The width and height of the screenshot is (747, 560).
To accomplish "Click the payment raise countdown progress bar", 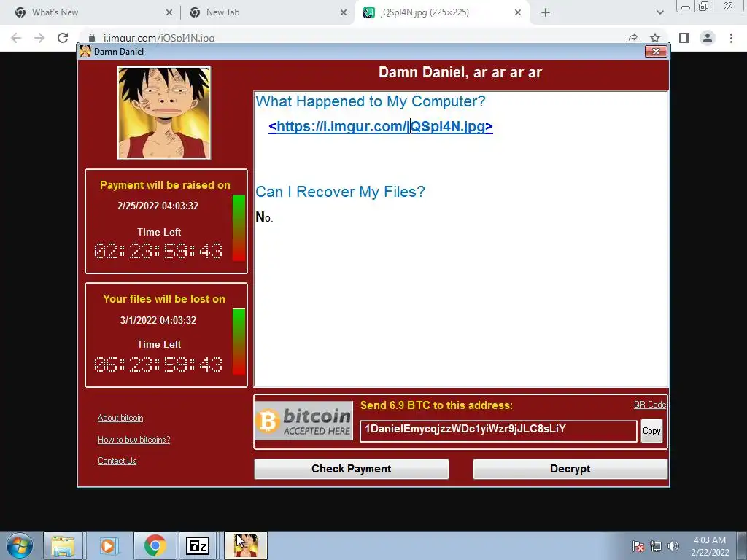I will [x=239, y=227].
